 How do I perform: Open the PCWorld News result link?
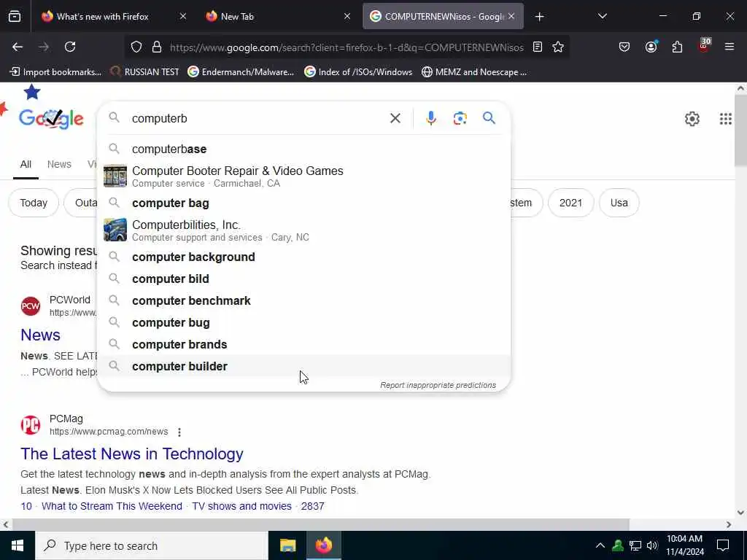point(41,335)
